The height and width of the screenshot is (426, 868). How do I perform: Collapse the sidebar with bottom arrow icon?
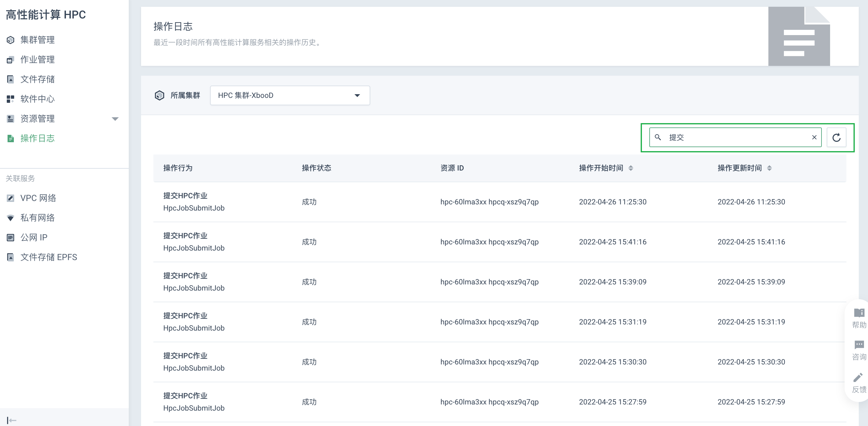[x=11, y=420]
